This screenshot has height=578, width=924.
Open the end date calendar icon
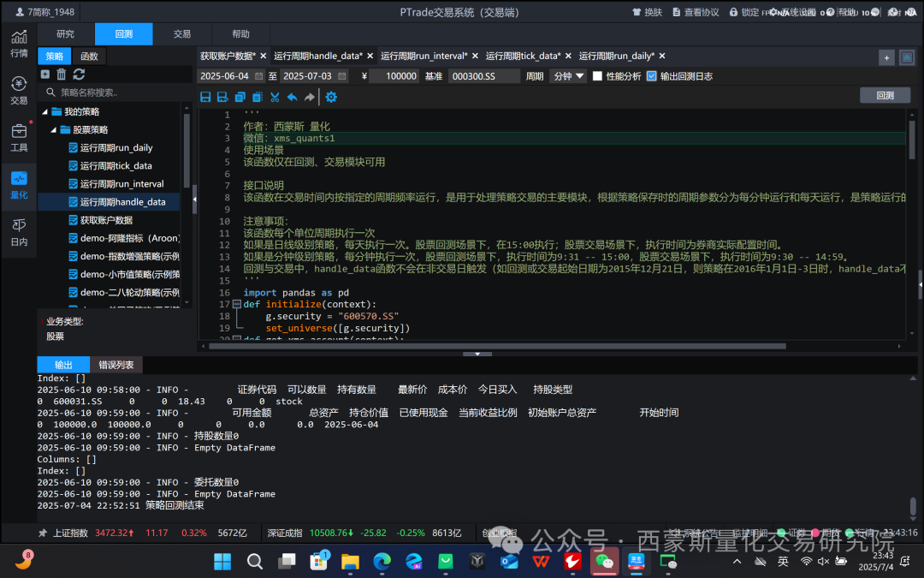(x=341, y=76)
